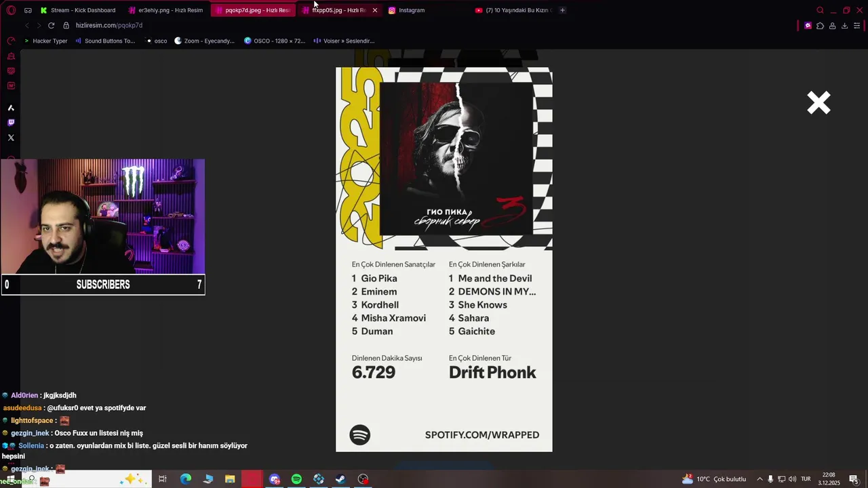Go forward using the forward arrow

(39, 25)
